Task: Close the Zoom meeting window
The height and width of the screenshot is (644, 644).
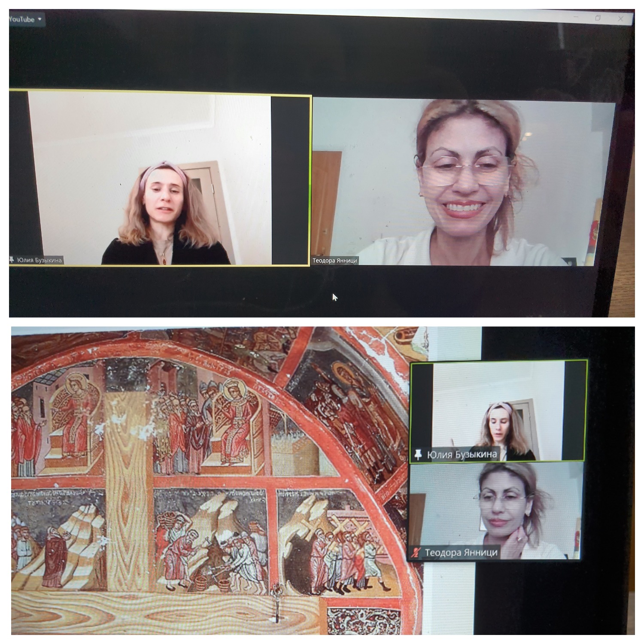Action: click(620, 18)
